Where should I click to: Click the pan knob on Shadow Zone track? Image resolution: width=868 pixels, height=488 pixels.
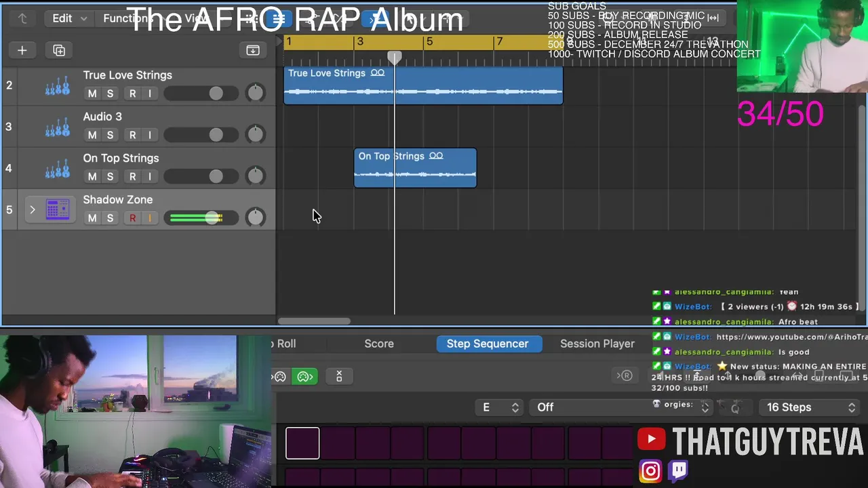click(255, 218)
